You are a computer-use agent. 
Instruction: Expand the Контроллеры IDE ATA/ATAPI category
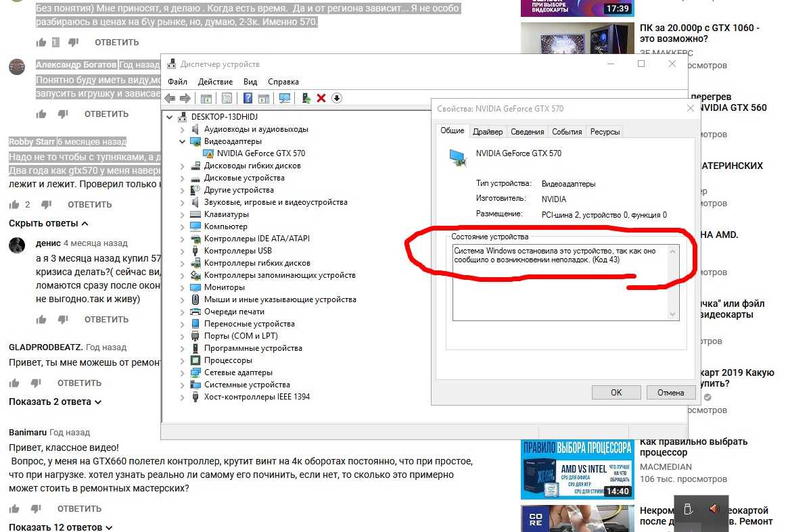point(182,239)
